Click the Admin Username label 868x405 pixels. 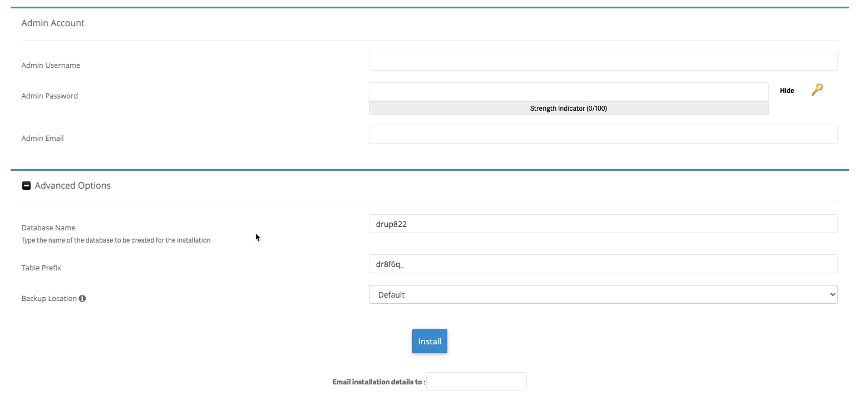point(51,65)
